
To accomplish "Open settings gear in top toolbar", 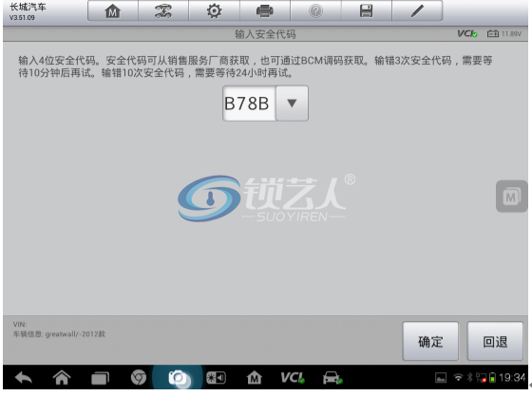I will pyautogui.click(x=214, y=11).
